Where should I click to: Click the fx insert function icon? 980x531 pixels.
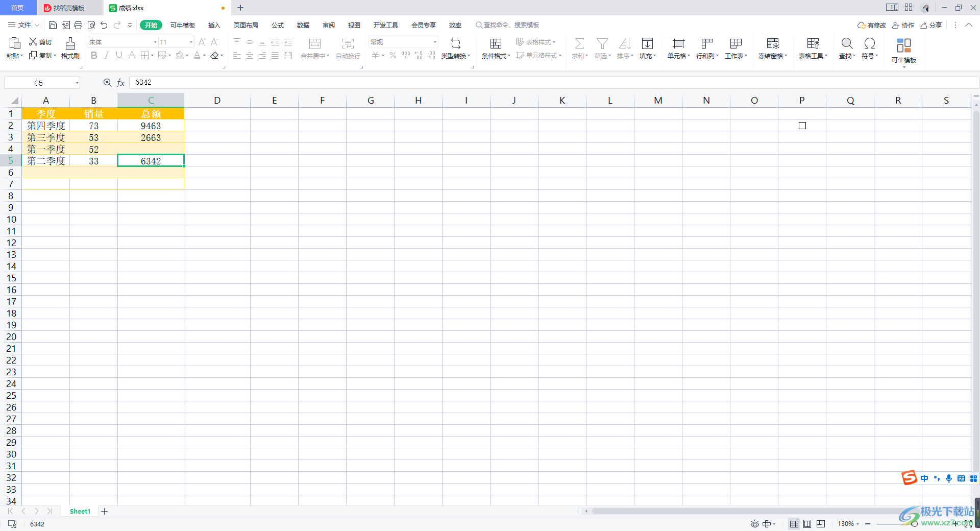pyautogui.click(x=121, y=83)
